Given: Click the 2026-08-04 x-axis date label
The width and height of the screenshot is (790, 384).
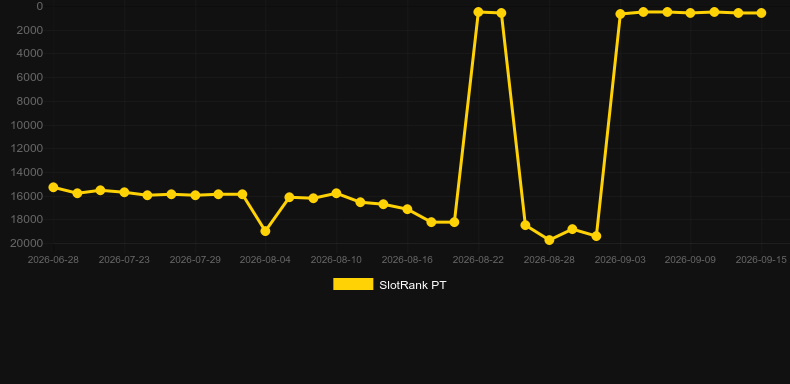Looking at the screenshot, I should pos(265,260).
